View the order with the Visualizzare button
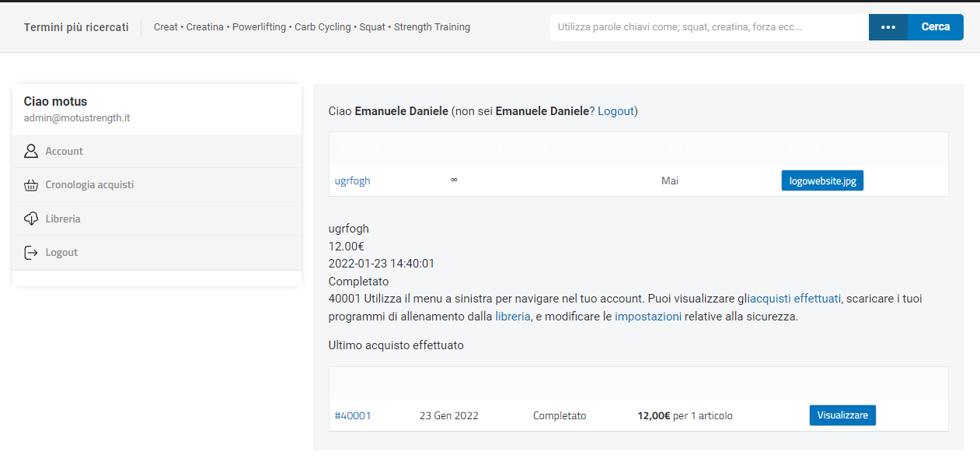Screen dimensions: 980x469 [842, 415]
